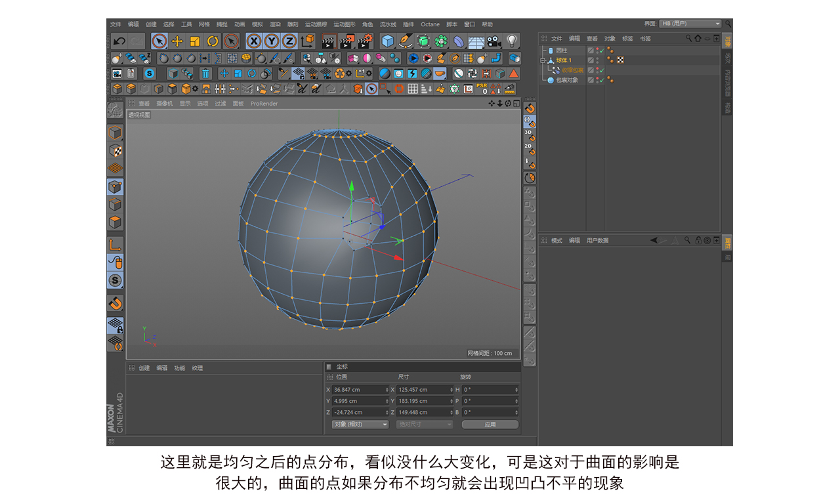Open render settings clapperboard gear icon
Viewport: 840px width, 504px height.
coord(365,41)
